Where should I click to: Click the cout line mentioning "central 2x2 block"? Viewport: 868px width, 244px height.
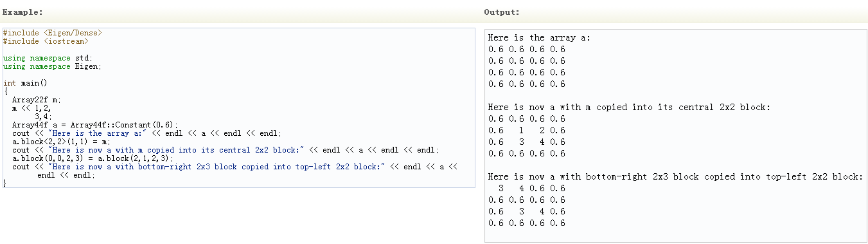(226, 150)
